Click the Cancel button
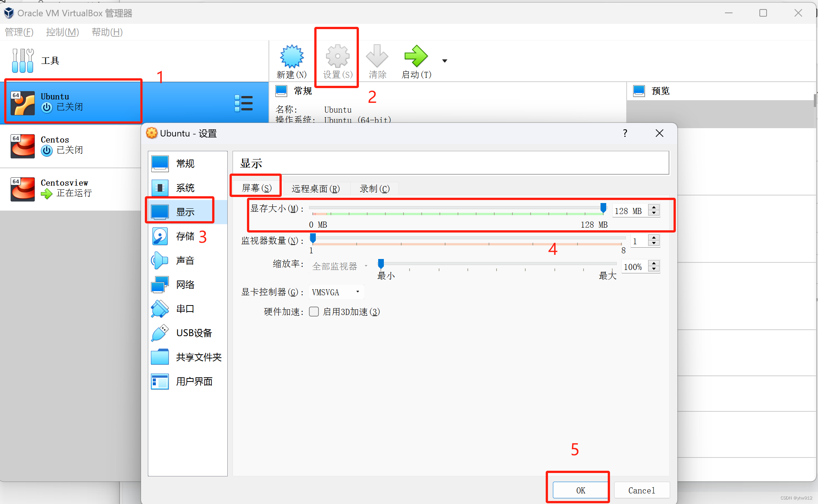The image size is (818, 504). 642,490
